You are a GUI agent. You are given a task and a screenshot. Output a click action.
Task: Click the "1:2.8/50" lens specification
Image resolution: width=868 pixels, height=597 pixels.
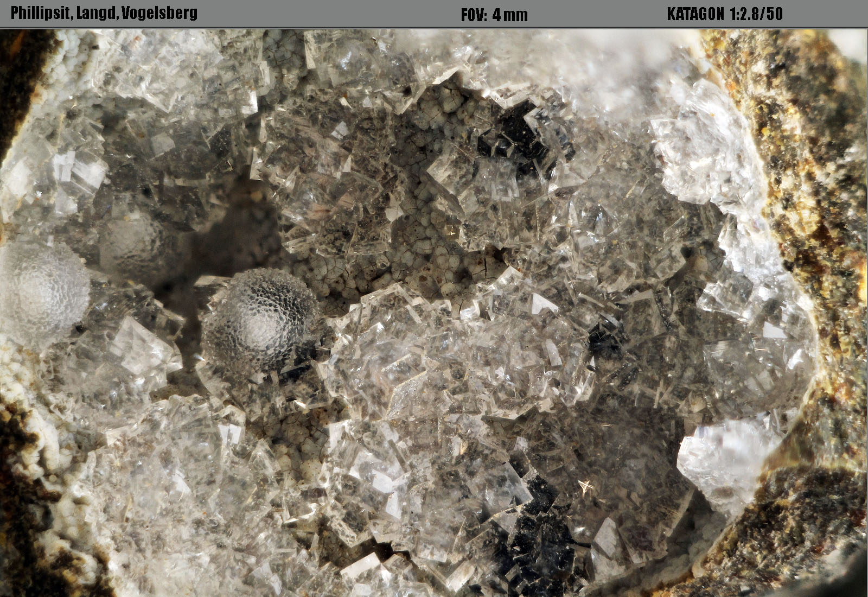[756, 14]
